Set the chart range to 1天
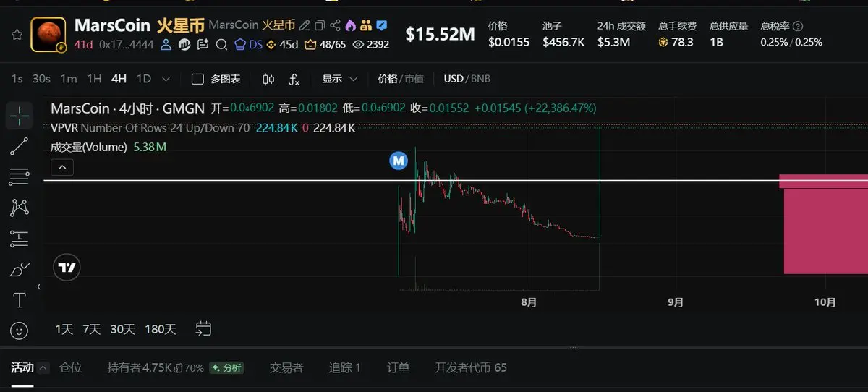This screenshot has height=392, width=868. click(64, 329)
